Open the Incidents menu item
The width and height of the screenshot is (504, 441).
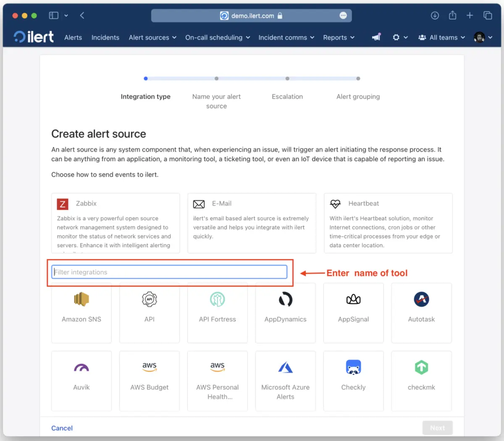105,37
